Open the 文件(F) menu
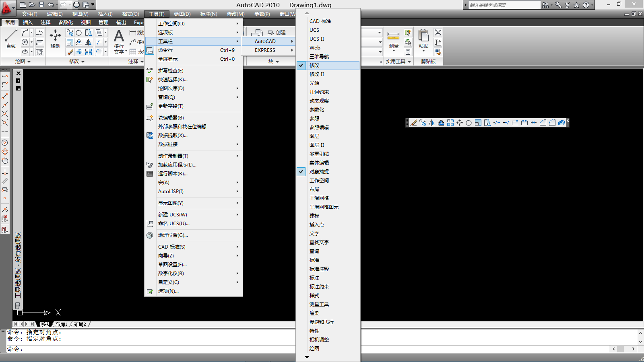 point(30,14)
